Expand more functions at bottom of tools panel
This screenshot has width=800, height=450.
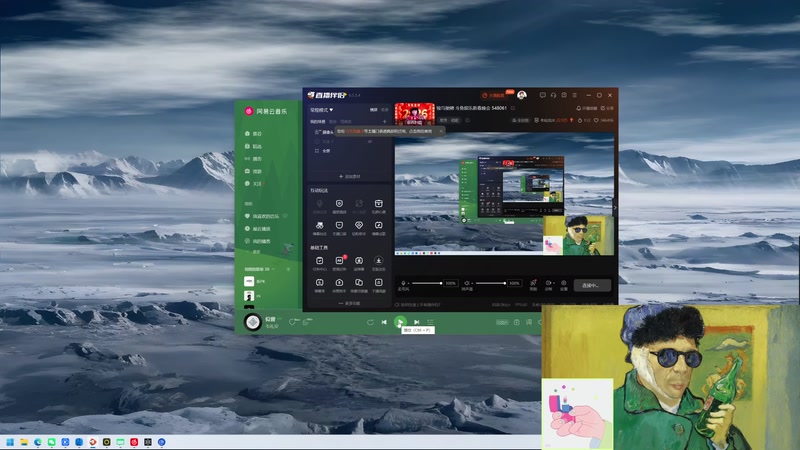[x=349, y=303]
